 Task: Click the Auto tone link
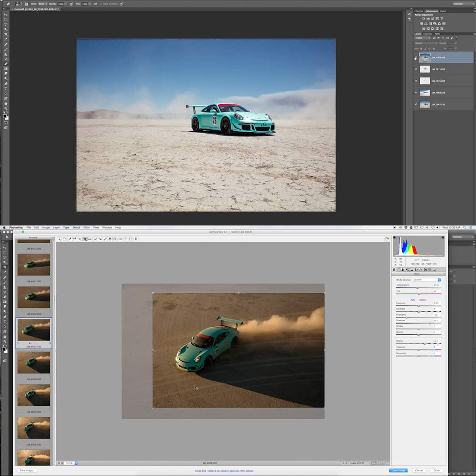coord(413,300)
